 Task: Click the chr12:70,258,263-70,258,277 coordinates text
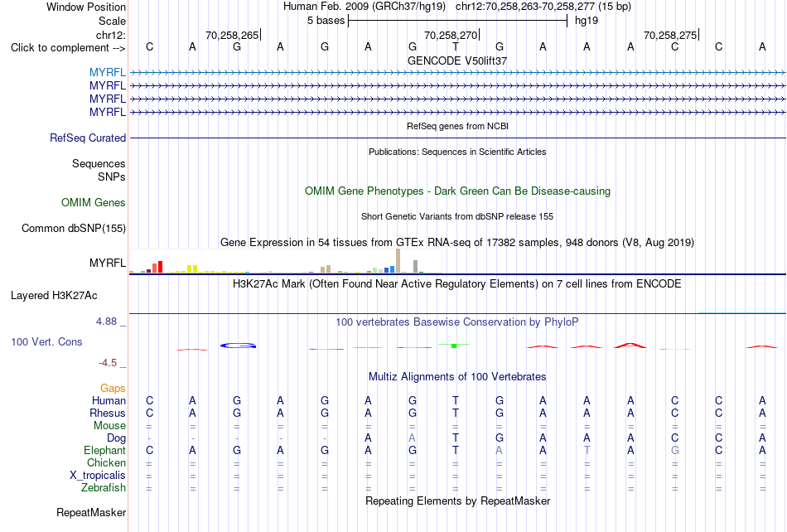click(x=525, y=7)
